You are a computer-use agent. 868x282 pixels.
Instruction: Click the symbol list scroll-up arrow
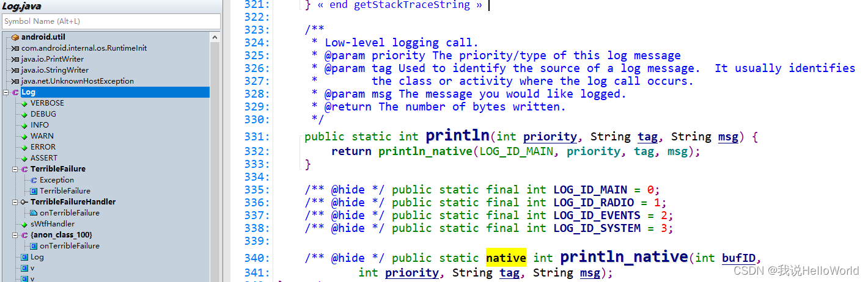(215, 37)
